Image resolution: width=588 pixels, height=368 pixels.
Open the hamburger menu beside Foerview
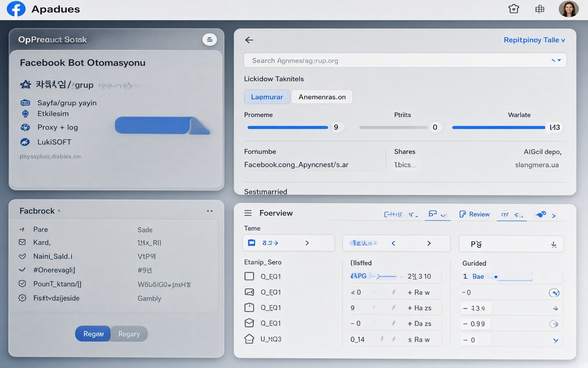click(x=248, y=213)
